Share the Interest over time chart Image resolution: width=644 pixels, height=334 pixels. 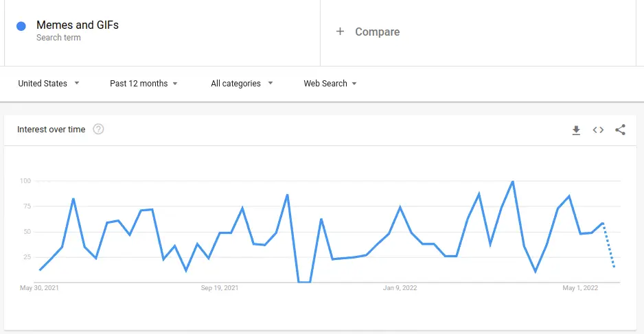tap(620, 130)
